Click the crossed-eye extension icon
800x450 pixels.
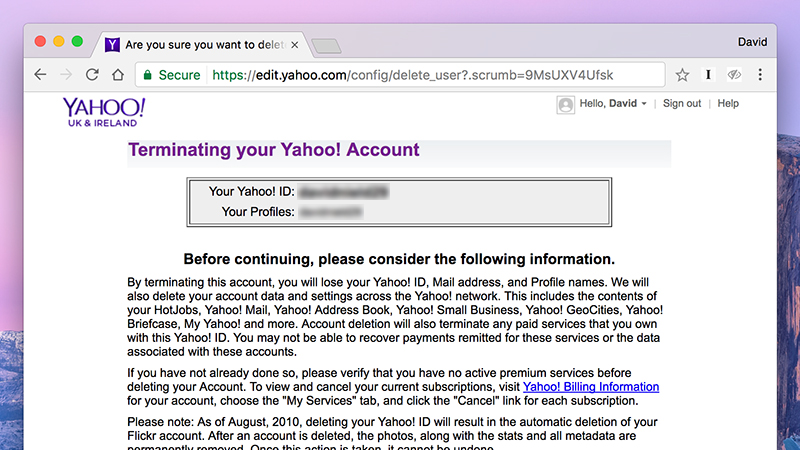[x=734, y=75]
